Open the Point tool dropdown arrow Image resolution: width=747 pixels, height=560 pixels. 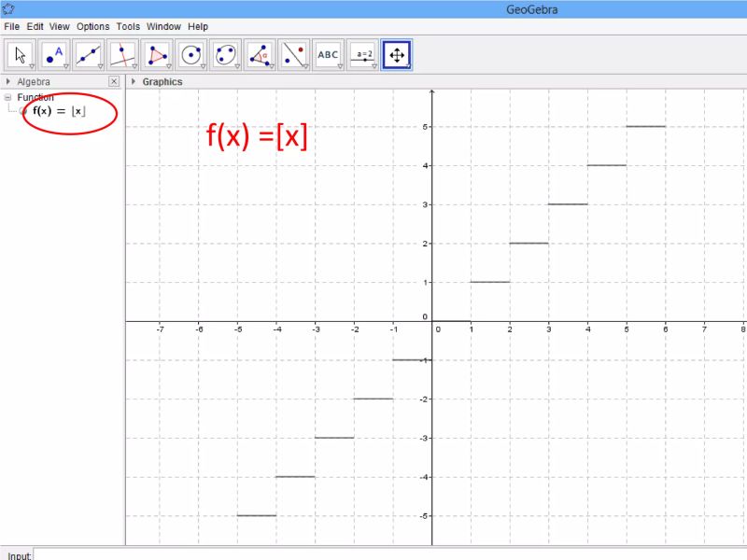tap(65, 65)
